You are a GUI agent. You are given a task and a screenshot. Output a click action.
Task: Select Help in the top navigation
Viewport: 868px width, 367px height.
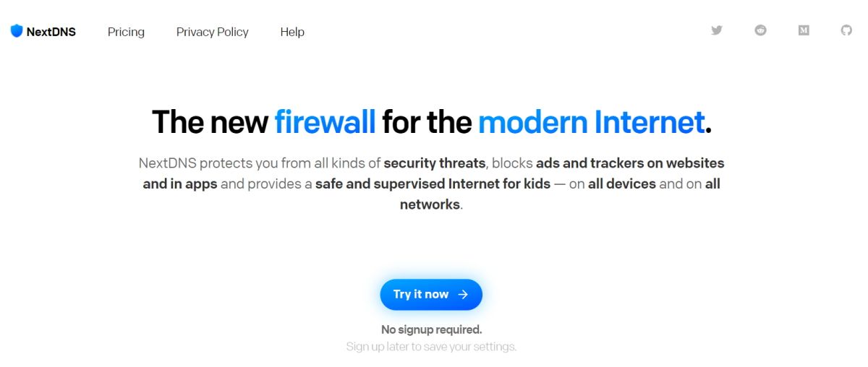point(292,32)
